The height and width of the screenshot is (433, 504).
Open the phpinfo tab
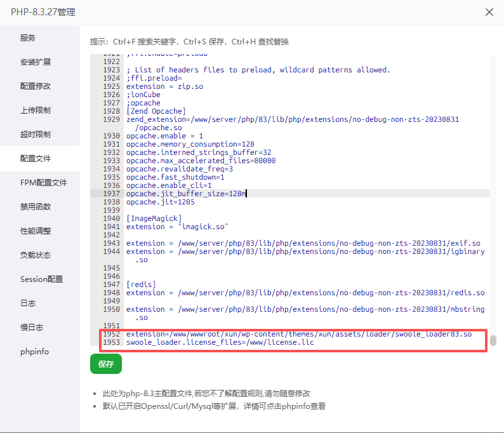(34, 352)
